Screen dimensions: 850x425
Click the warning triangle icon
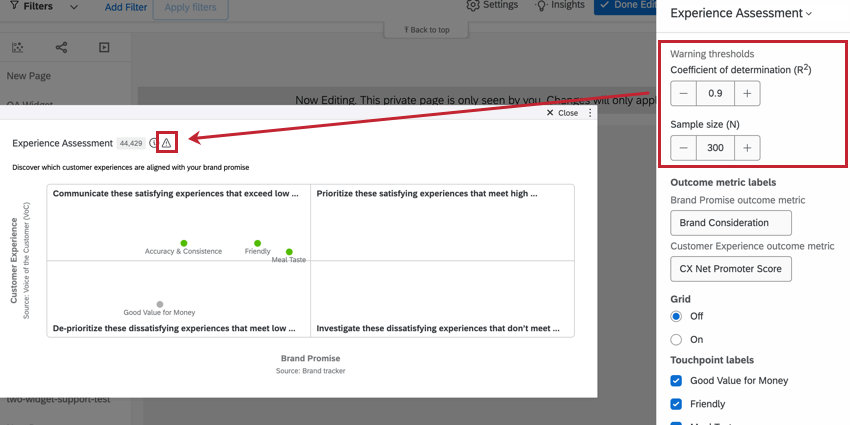tap(166, 143)
